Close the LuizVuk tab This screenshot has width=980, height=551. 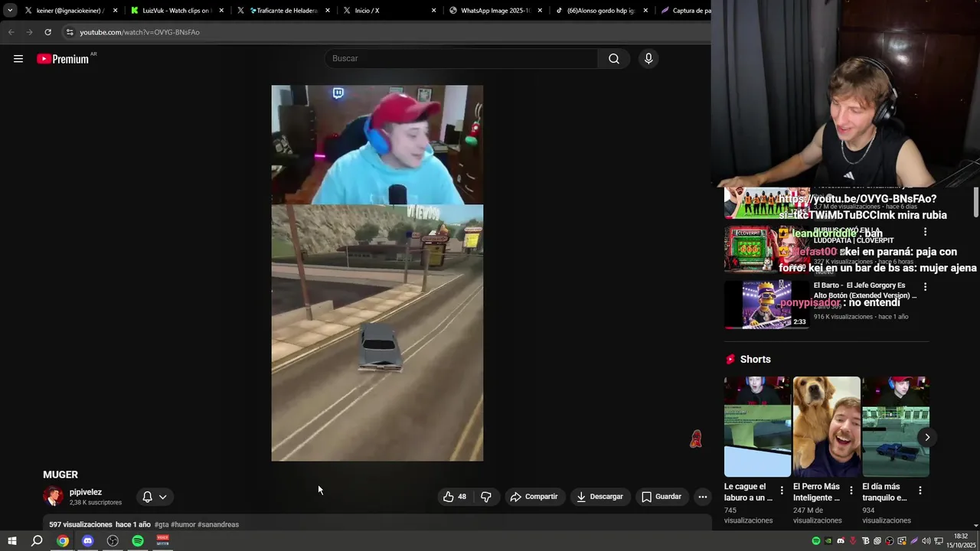pyautogui.click(x=221, y=11)
